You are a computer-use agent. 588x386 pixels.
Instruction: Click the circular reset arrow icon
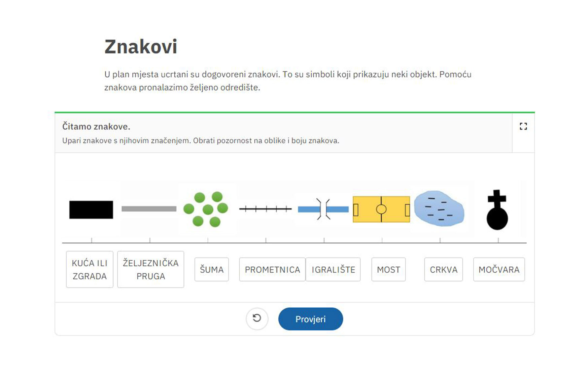click(257, 318)
